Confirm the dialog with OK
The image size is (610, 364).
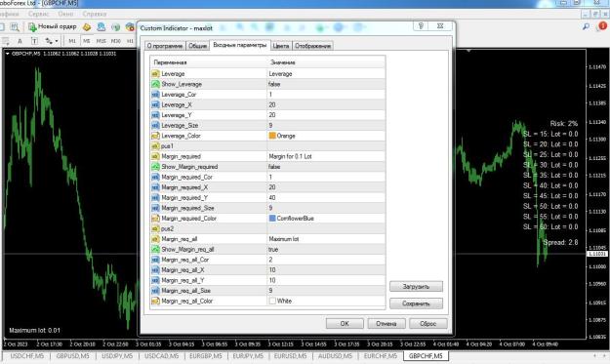click(345, 324)
